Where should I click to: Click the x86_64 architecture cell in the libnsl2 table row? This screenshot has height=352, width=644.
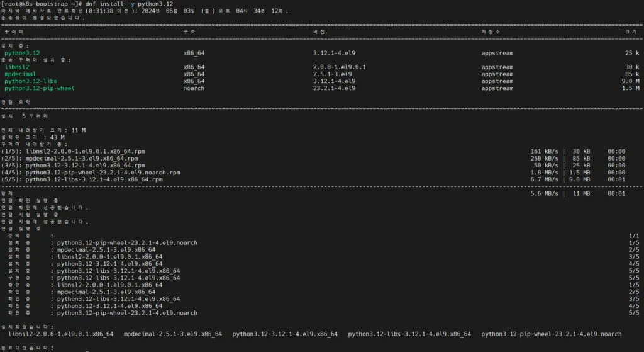194,67
